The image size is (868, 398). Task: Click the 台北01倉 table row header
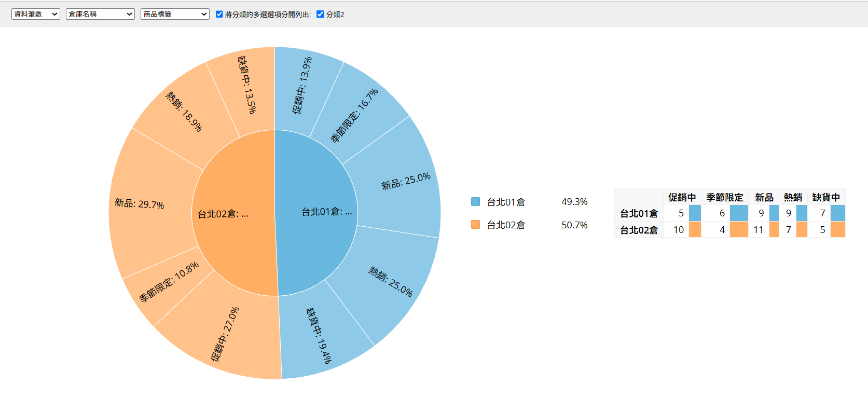coord(639,213)
